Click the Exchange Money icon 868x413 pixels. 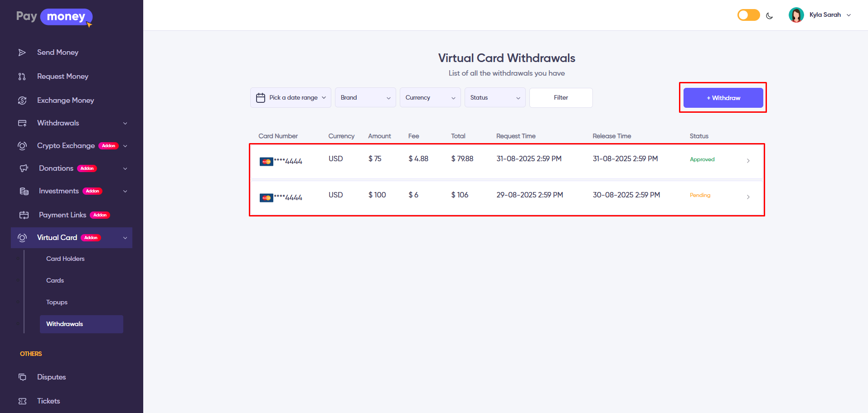[22, 101]
